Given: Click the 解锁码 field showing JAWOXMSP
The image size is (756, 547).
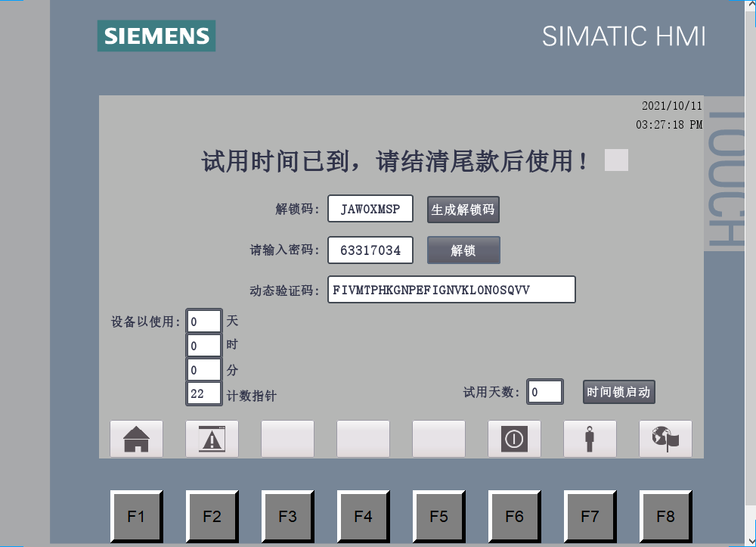Looking at the screenshot, I should click(370, 209).
